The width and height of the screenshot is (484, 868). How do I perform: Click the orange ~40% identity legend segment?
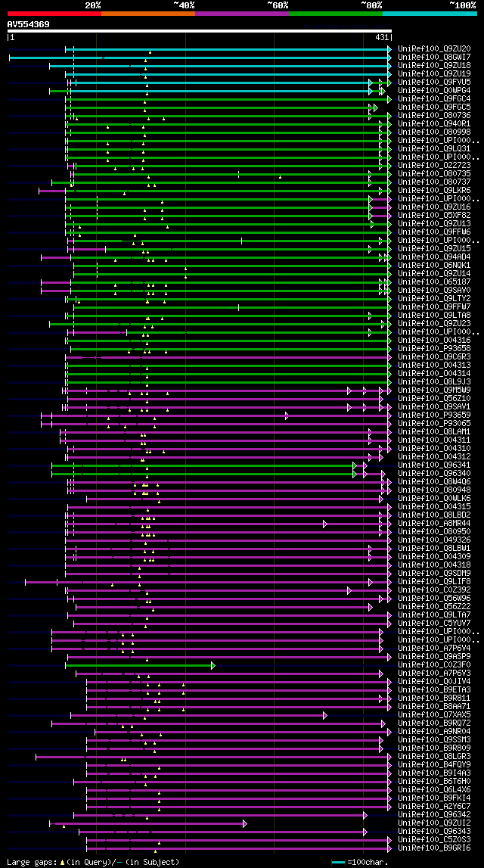148,14
